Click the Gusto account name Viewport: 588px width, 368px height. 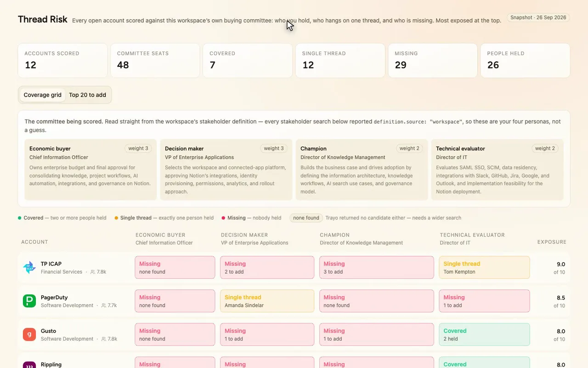(x=48, y=331)
